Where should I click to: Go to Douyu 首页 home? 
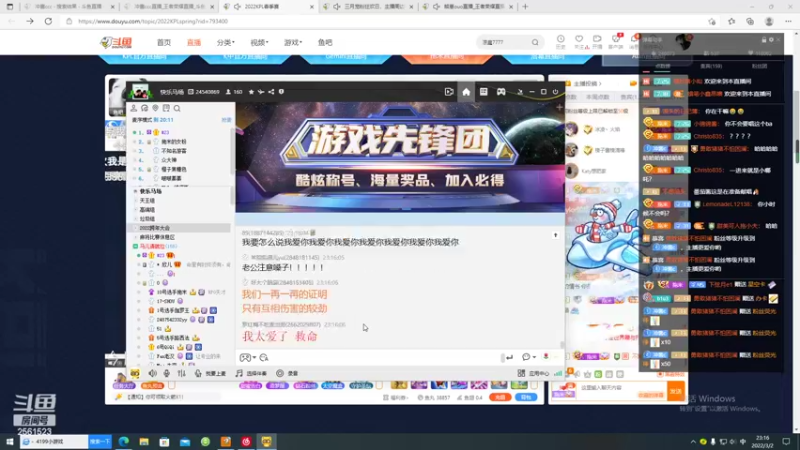pyautogui.click(x=164, y=42)
